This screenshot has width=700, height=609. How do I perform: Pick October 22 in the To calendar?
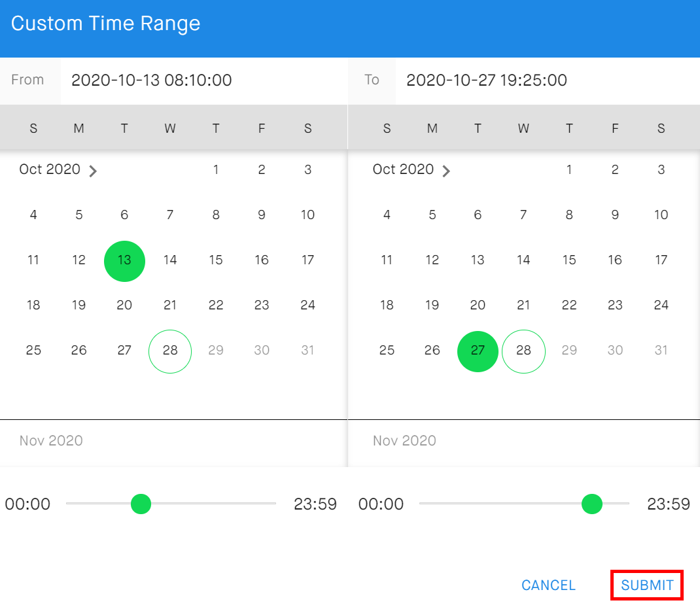pyautogui.click(x=569, y=305)
